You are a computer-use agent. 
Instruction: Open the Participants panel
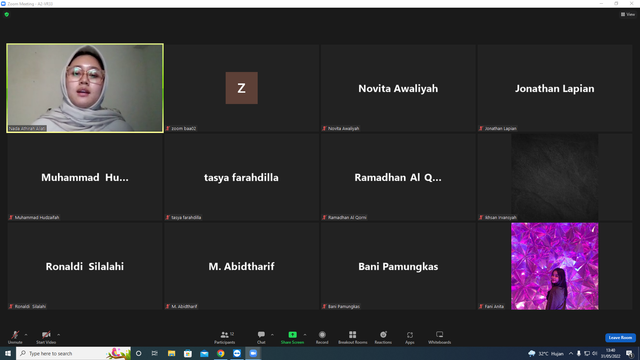tap(224, 337)
